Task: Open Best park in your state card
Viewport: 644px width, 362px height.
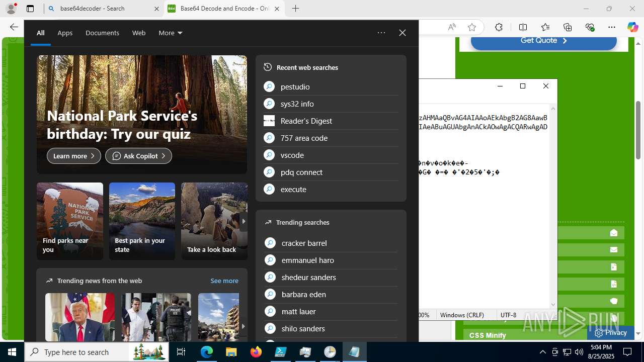Action: pyautogui.click(x=142, y=221)
